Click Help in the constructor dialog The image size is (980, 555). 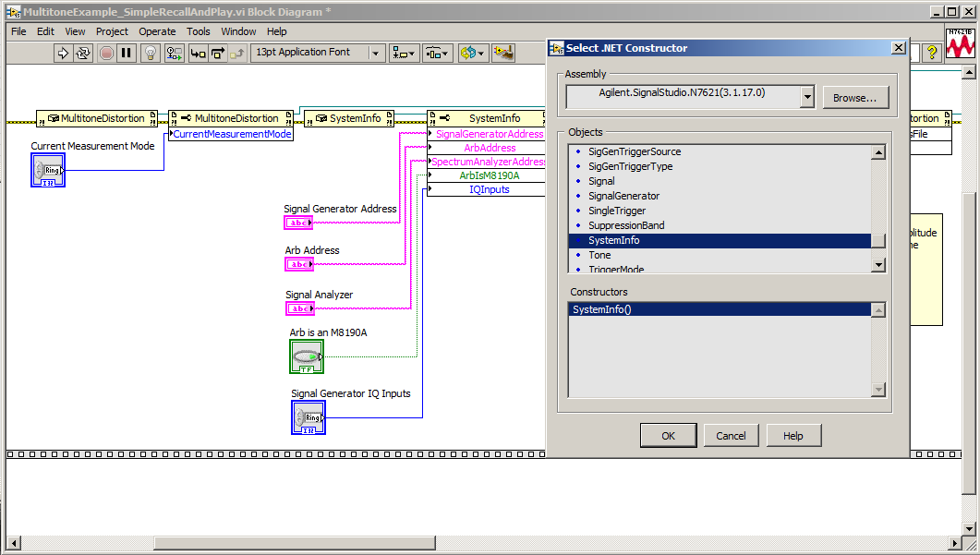click(x=793, y=436)
